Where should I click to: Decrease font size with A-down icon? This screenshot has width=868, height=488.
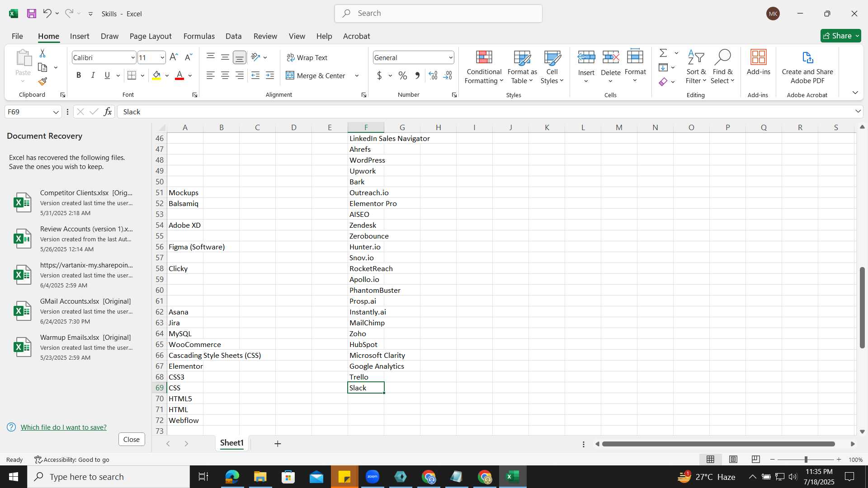(x=189, y=57)
